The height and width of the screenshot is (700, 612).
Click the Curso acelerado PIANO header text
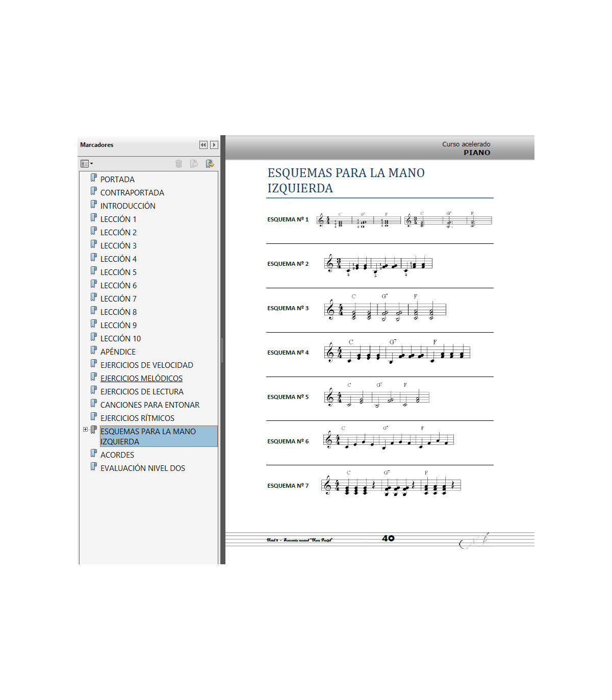point(466,148)
